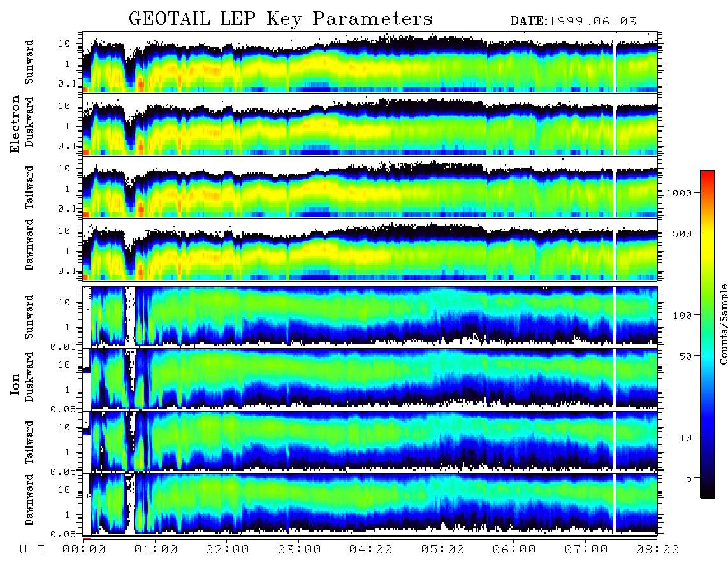The width and height of the screenshot is (728, 561).
Task: Click inside the Ion Duskward spectrogram panel
Action: pyautogui.click(x=370, y=379)
